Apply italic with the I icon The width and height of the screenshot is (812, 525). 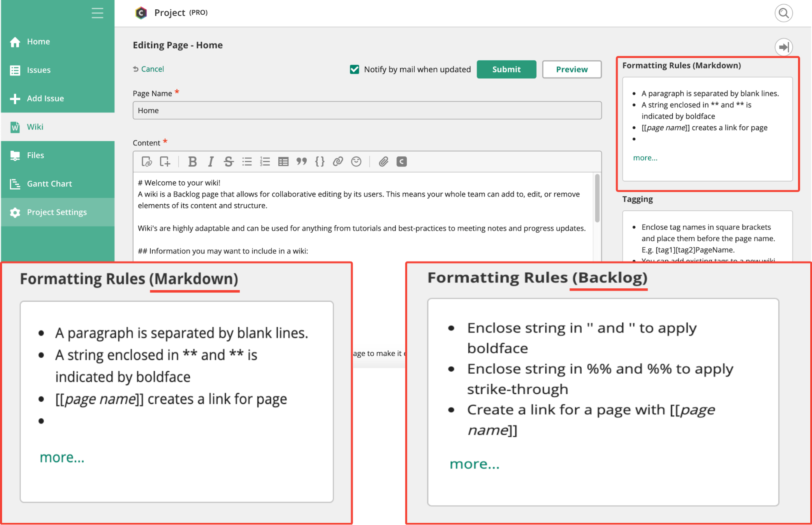[x=210, y=162]
